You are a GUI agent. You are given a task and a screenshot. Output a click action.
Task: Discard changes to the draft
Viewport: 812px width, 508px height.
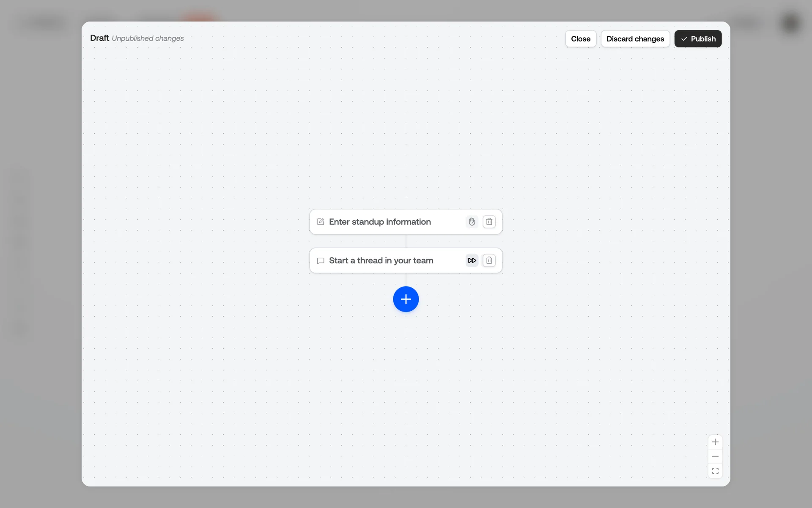click(635, 39)
